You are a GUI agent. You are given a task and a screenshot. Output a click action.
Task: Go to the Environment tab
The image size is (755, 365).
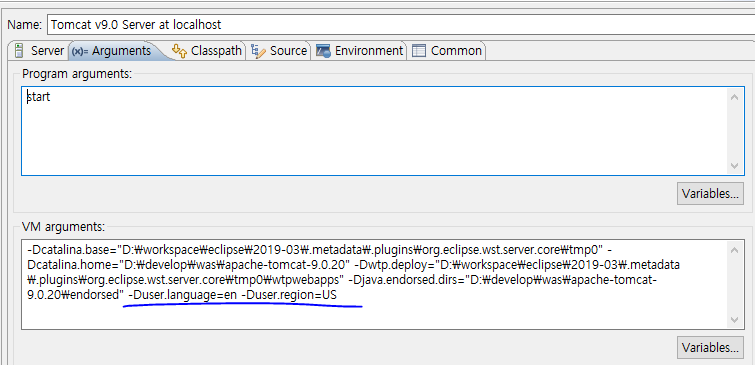[x=360, y=51]
